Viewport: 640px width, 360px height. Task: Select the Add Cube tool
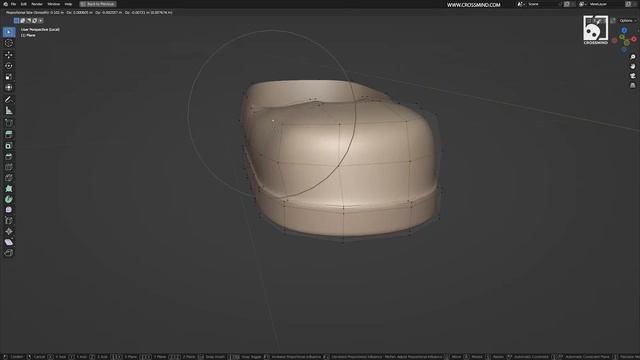[x=9, y=123]
